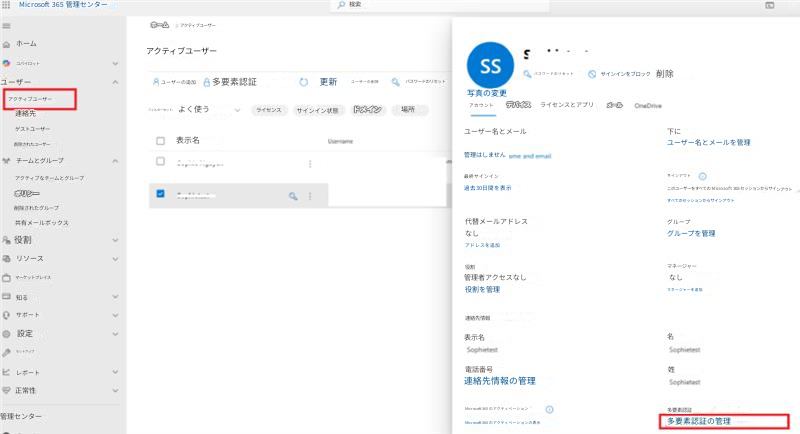
Task: Collapse the ユーザー section chevron
Action: [115, 82]
